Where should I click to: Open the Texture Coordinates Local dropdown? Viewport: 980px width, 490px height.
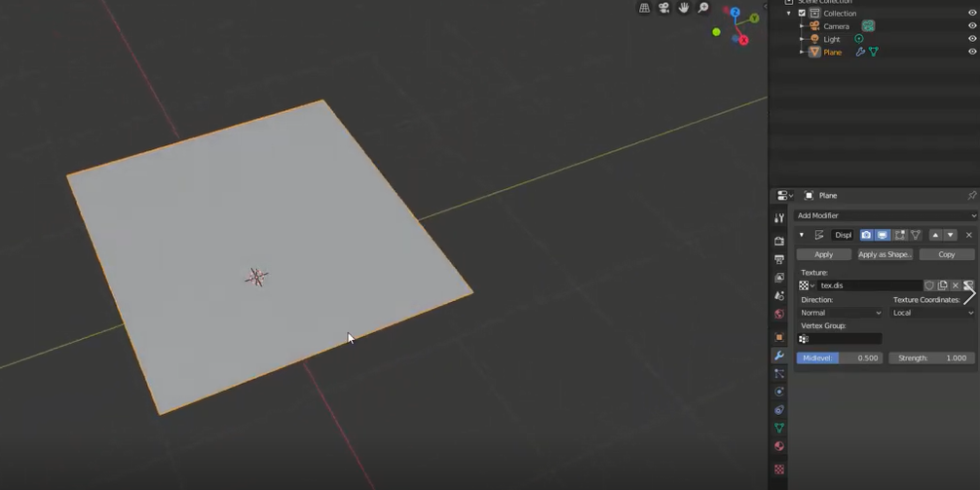tap(934, 313)
